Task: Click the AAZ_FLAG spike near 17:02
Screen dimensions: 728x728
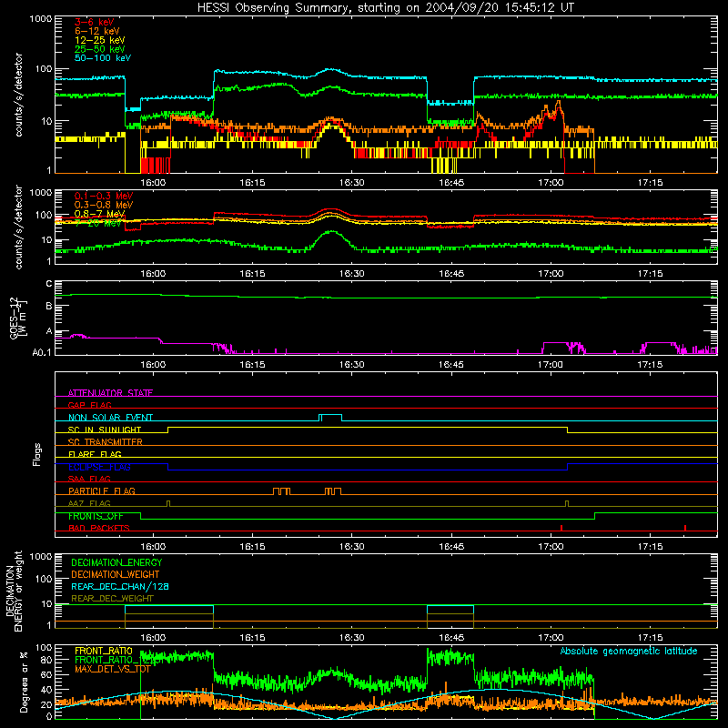Action: 567,503
